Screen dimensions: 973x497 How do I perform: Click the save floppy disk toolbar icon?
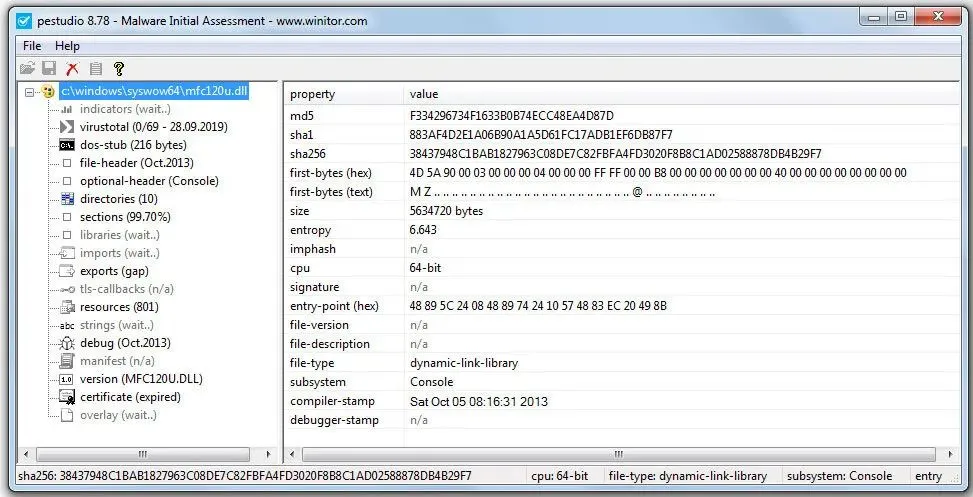click(49, 68)
